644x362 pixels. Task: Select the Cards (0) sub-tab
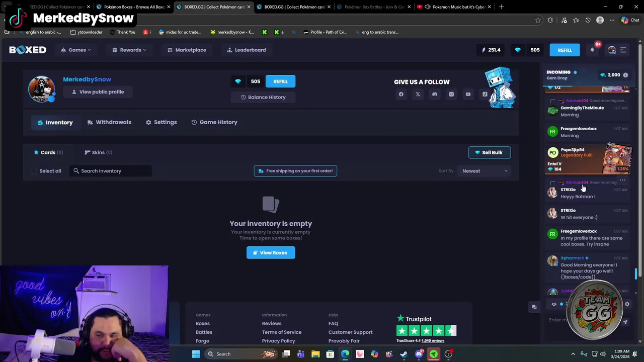tap(48, 152)
